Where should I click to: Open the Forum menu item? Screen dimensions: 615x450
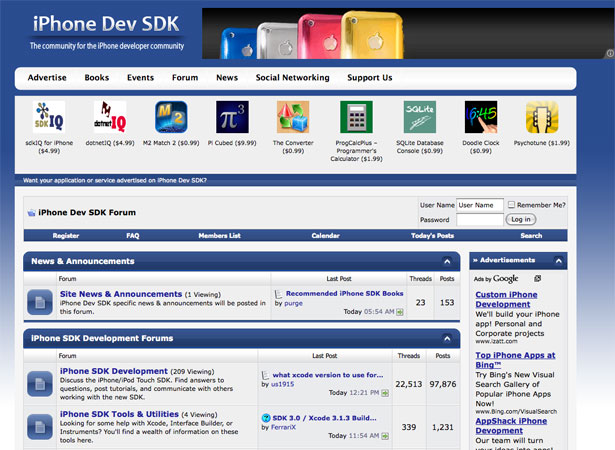[x=185, y=78]
